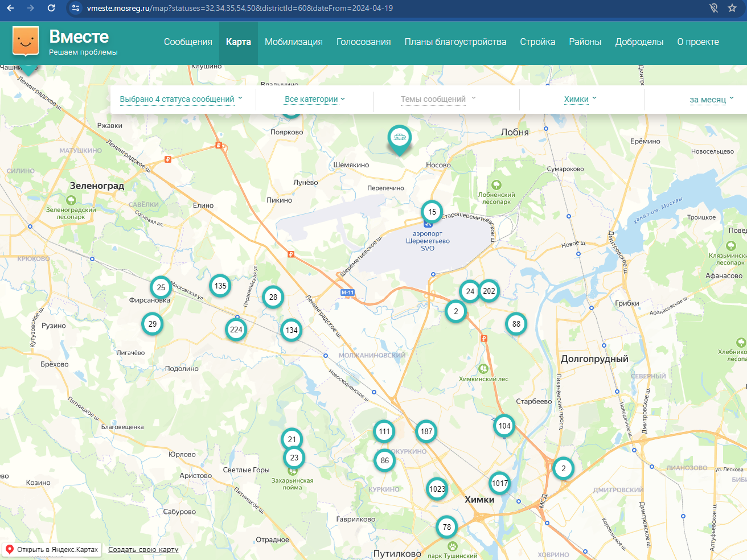The width and height of the screenshot is (747, 560).
Task: Open the cluster marker showing 1023
Action: (x=437, y=489)
